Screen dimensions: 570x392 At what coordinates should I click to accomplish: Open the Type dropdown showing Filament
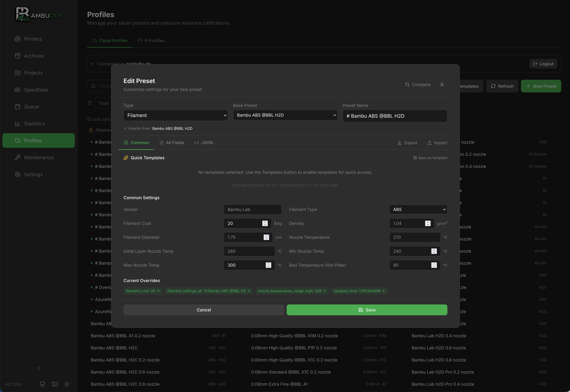coord(176,115)
